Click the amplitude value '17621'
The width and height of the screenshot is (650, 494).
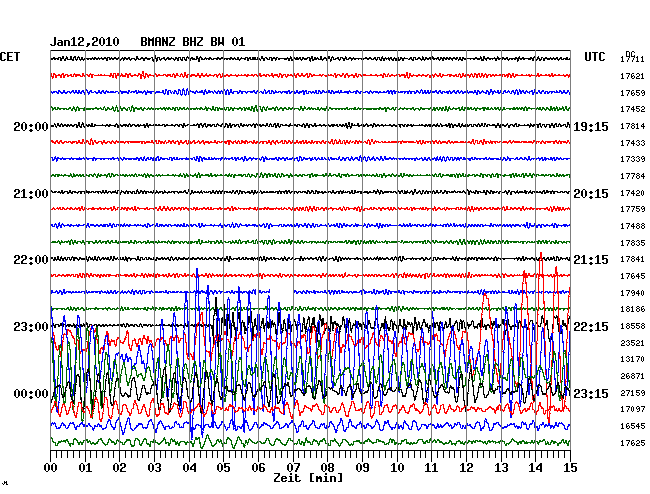click(x=633, y=76)
